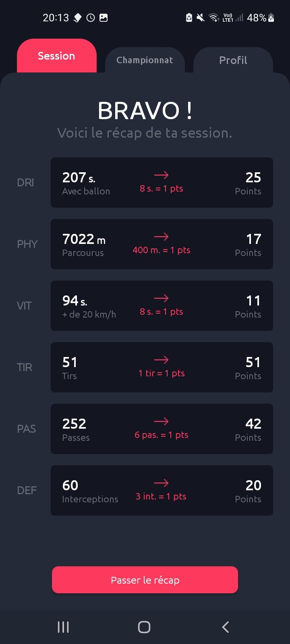Tap the 7022 m Parcourus card
290x644 pixels.
(162, 244)
